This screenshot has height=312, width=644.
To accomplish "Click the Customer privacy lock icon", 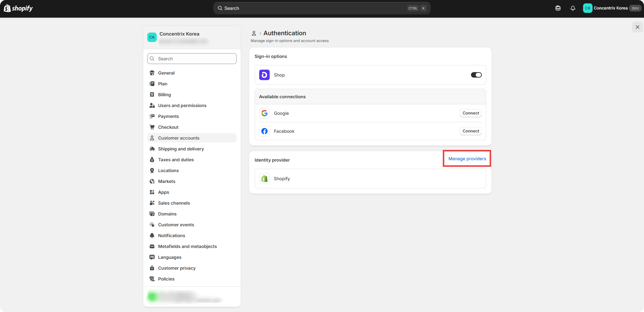I will coord(152,268).
